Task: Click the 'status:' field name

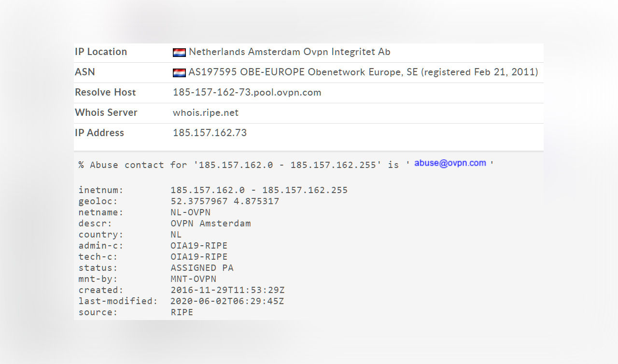Action: point(98,267)
